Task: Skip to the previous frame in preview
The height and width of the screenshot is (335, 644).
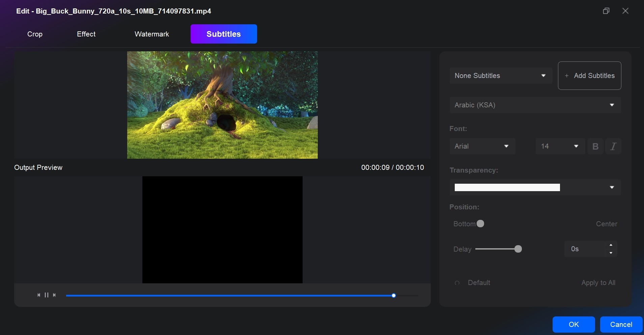Action: [38, 295]
